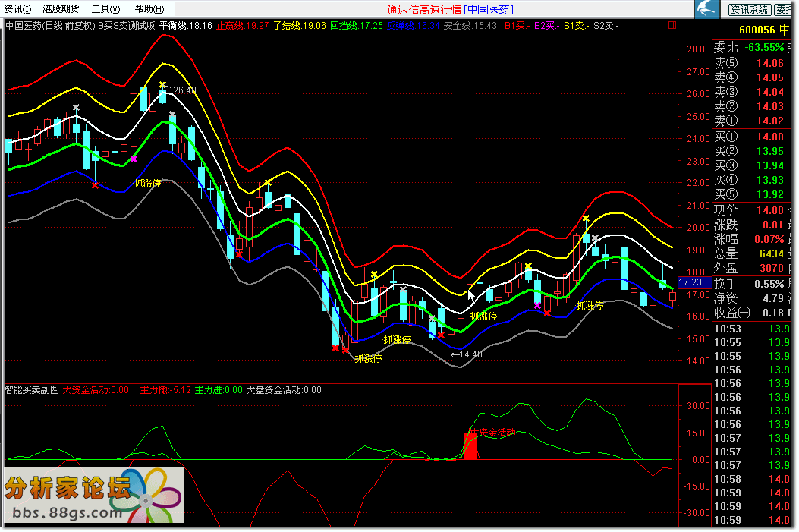Click the 收益(一) value 0.18
Viewport: 799px width, 532px height.
pos(773,313)
